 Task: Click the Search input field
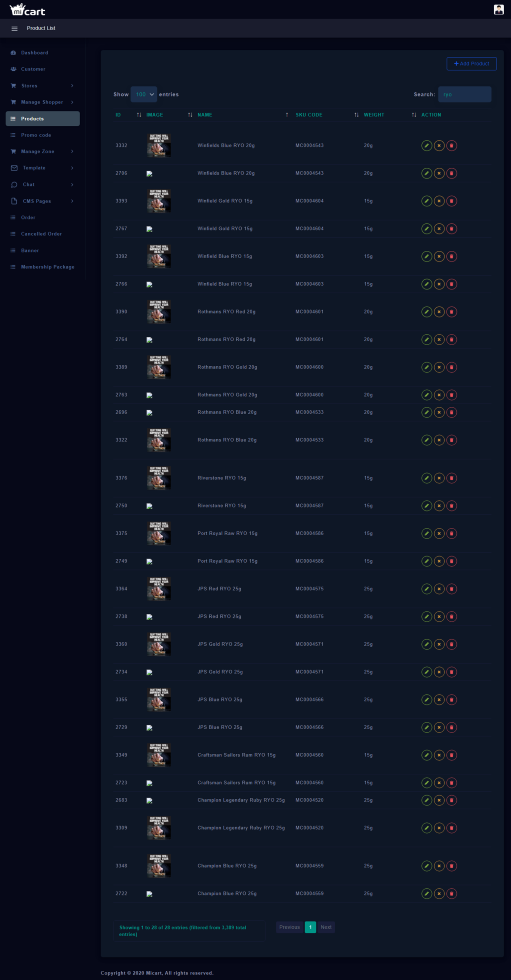pyautogui.click(x=465, y=94)
